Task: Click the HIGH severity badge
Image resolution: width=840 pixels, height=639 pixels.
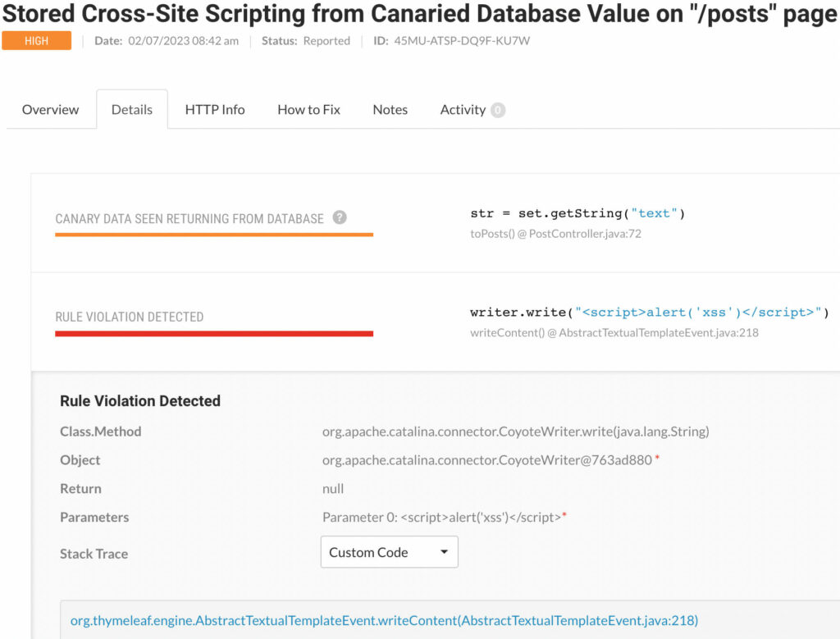Action: [x=36, y=41]
